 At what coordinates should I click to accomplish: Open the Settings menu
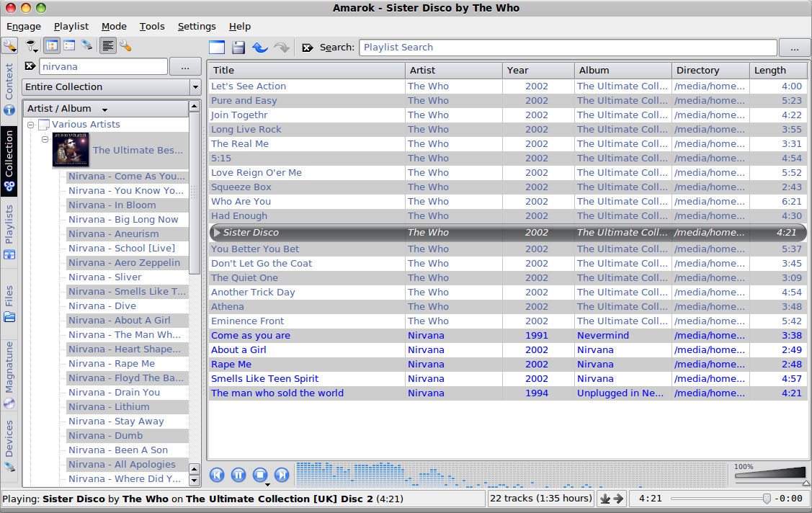pyautogui.click(x=197, y=27)
